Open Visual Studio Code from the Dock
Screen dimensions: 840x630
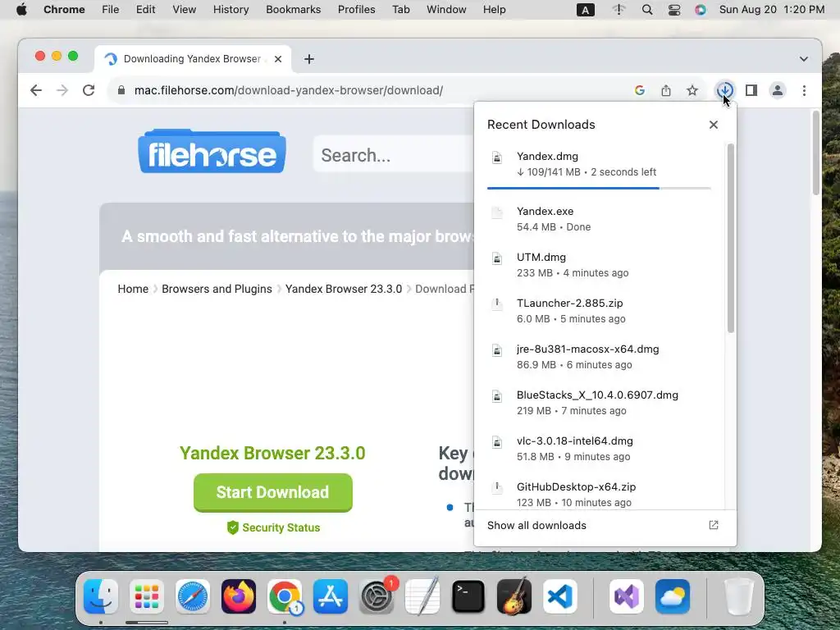tap(560, 596)
